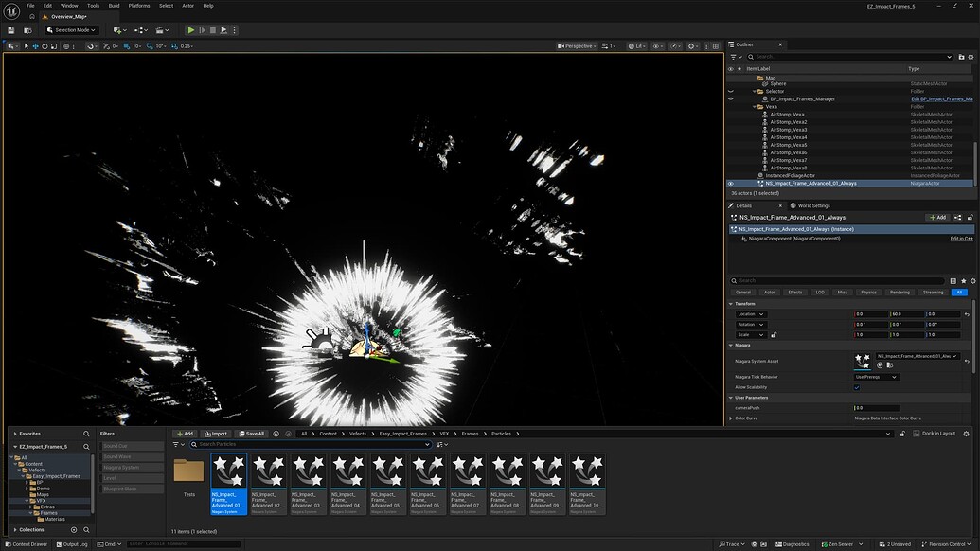Viewport: 980px width, 551px height.
Task: Expand the Color Curve parameter
Action: coord(731,418)
